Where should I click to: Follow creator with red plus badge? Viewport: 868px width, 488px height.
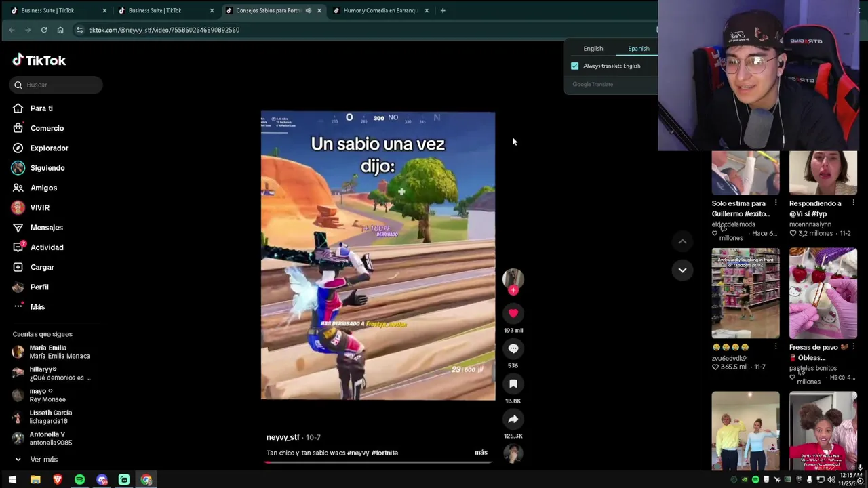[513, 291]
